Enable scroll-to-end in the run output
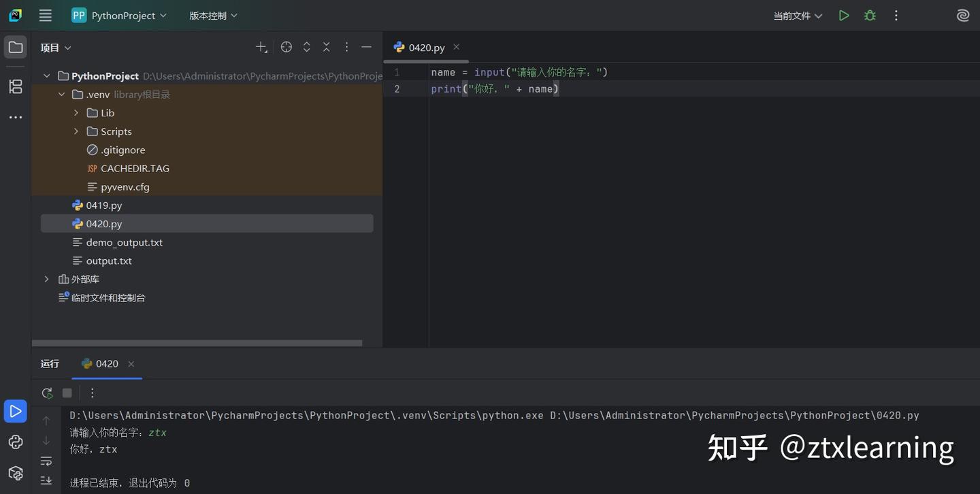The image size is (980, 494). click(x=46, y=480)
